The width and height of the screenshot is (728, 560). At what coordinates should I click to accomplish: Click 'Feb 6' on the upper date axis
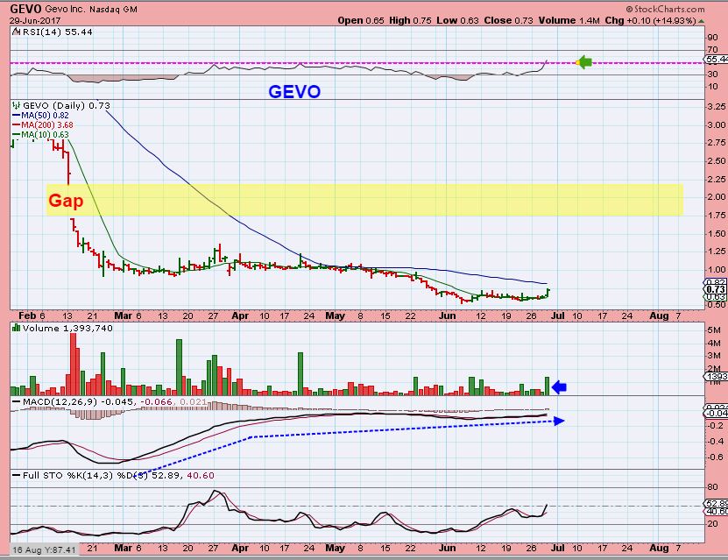pyautogui.click(x=32, y=315)
